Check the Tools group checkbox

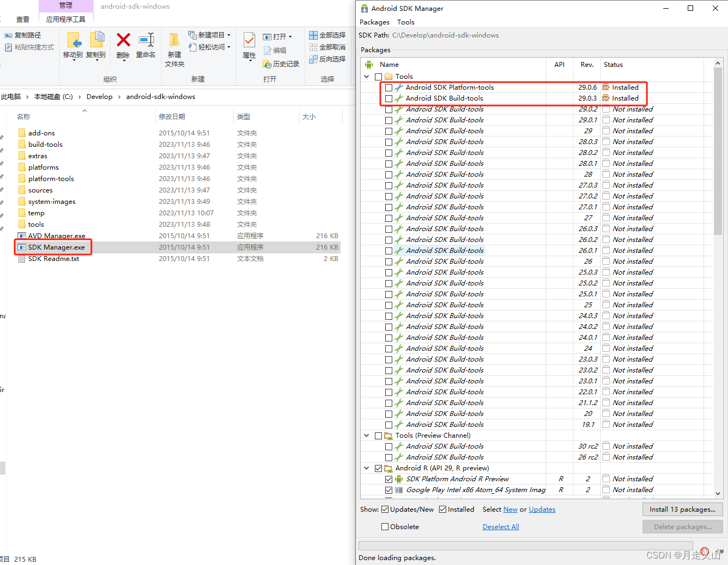coord(378,77)
